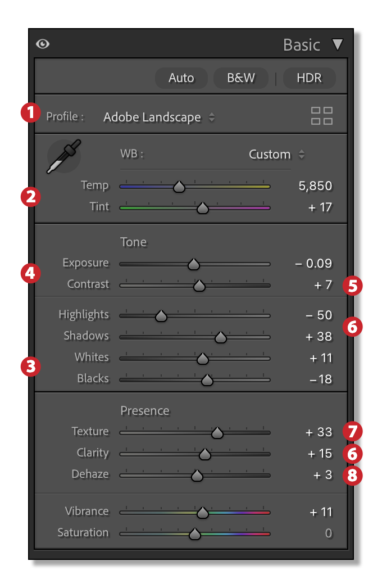Collapse the Basic panel disclosure triangle

tap(338, 44)
